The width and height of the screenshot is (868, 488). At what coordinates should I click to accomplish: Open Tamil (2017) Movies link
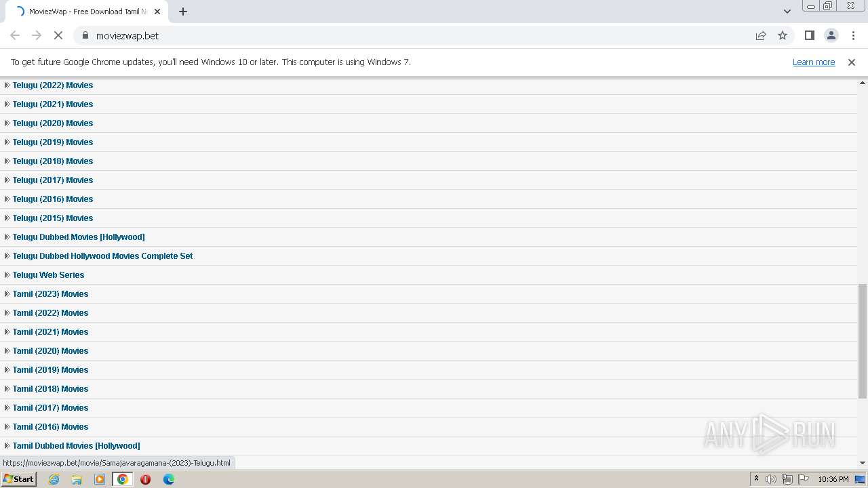coord(50,408)
